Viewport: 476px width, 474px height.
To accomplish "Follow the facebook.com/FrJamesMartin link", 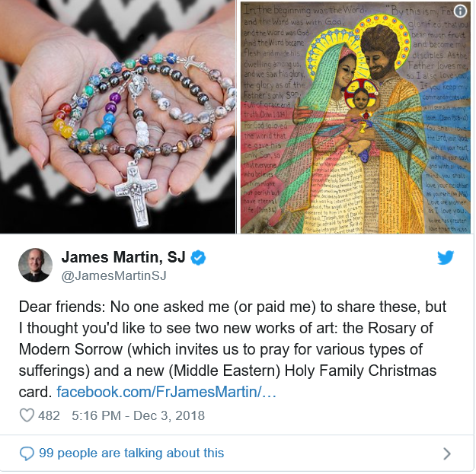I will pos(166,392).
